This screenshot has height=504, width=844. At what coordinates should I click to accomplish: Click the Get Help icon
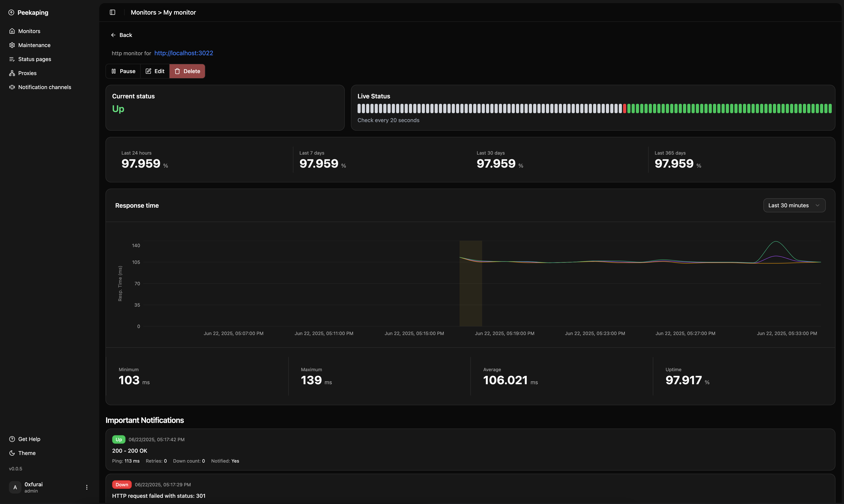[x=12, y=439]
